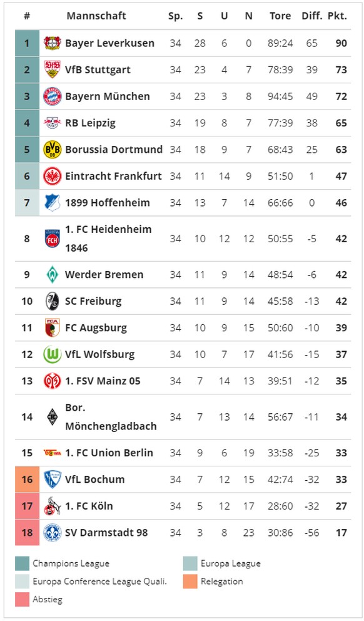Click the Pkt. column header
Screen dimensions: 364x621
coord(337,16)
